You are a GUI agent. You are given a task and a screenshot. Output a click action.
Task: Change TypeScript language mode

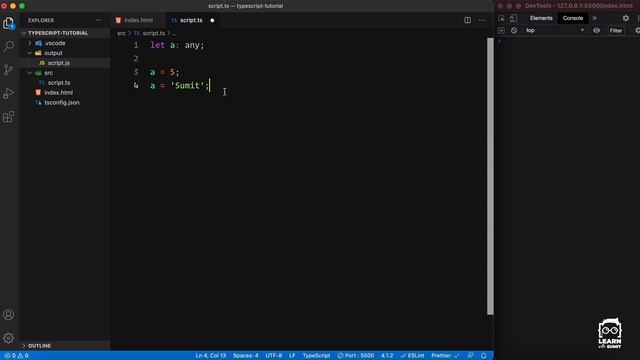(x=316, y=356)
